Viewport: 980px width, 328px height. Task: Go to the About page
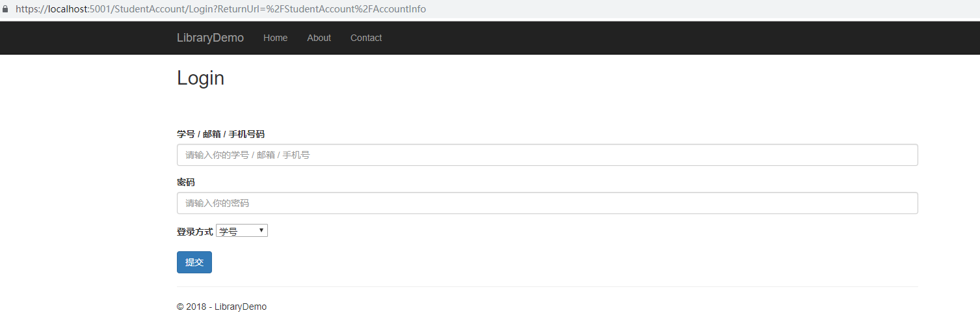[x=319, y=38]
